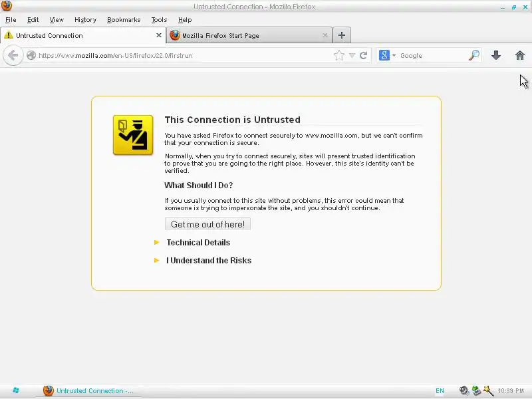This screenshot has height=399, width=532.
Task: Open the Bookmarks menu
Action: tap(124, 20)
